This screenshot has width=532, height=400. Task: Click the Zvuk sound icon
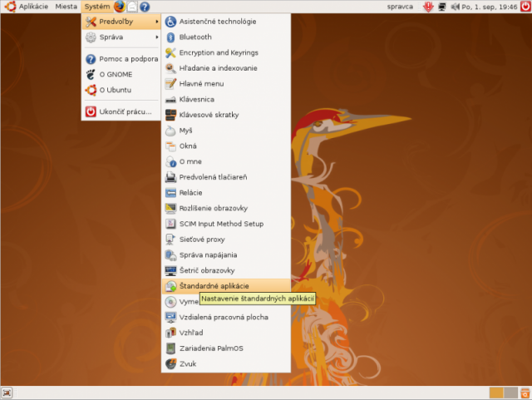tap(170, 364)
